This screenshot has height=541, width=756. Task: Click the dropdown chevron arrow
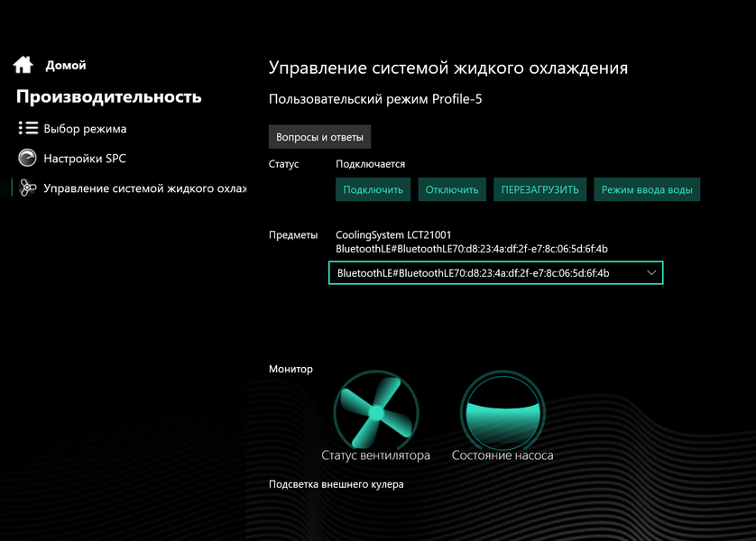click(651, 272)
